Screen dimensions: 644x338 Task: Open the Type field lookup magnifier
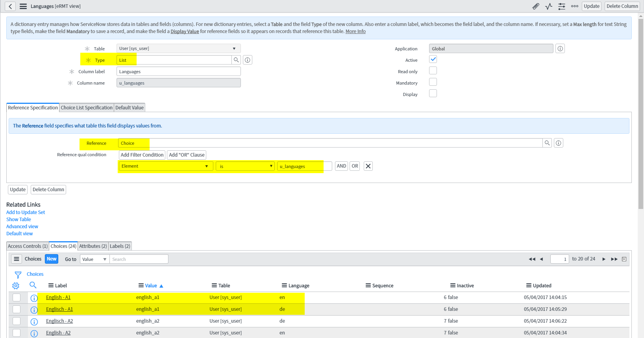[x=236, y=60]
